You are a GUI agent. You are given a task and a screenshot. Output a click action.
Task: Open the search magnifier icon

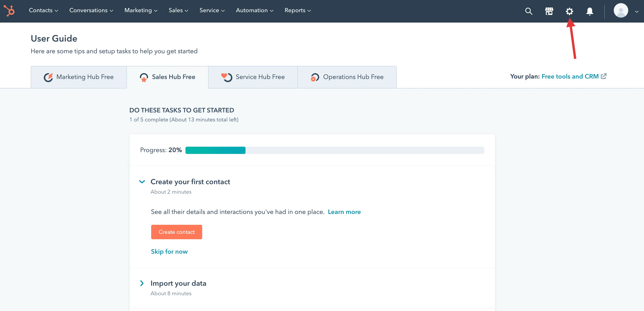coord(528,11)
